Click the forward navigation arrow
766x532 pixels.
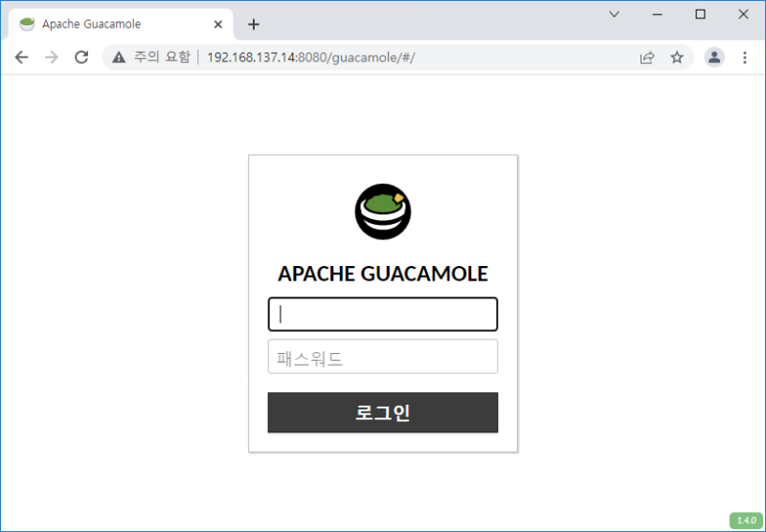coord(52,57)
